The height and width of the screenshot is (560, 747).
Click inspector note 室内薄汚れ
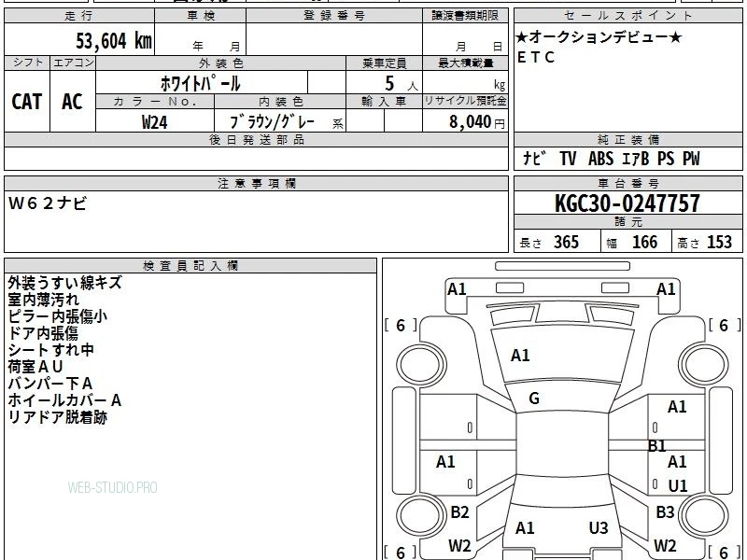pos(43,300)
